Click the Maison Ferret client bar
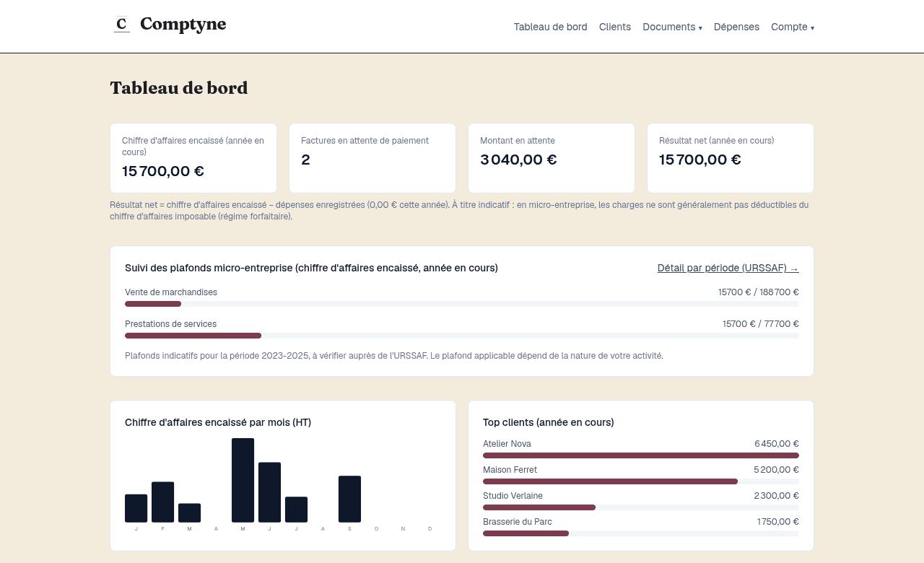The height and width of the screenshot is (563, 924). pyautogui.click(x=641, y=481)
